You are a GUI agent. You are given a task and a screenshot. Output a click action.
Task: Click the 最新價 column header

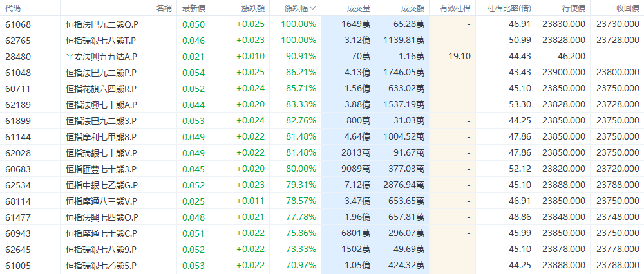coord(193,8)
